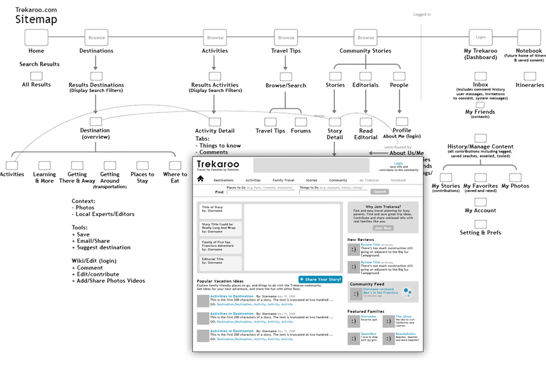Click the Join Now button
The width and height of the screenshot is (546, 392).
[x=383, y=228]
